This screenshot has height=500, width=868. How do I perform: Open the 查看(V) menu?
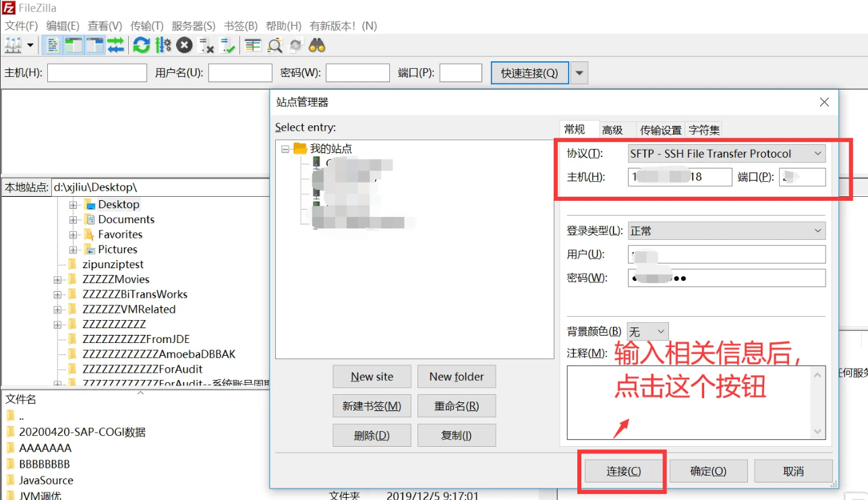105,26
